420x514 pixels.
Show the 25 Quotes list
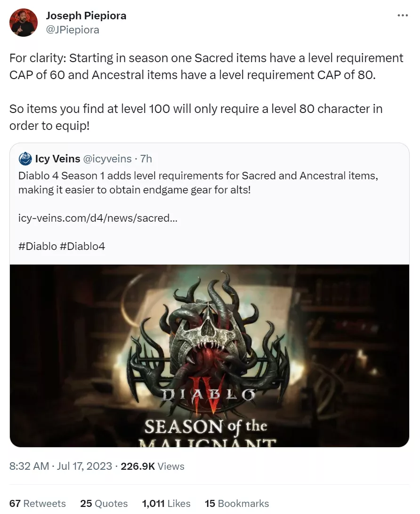click(104, 504)
